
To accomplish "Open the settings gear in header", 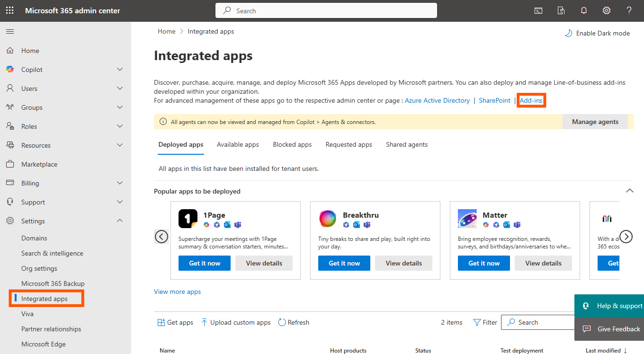I will [606, 10].
